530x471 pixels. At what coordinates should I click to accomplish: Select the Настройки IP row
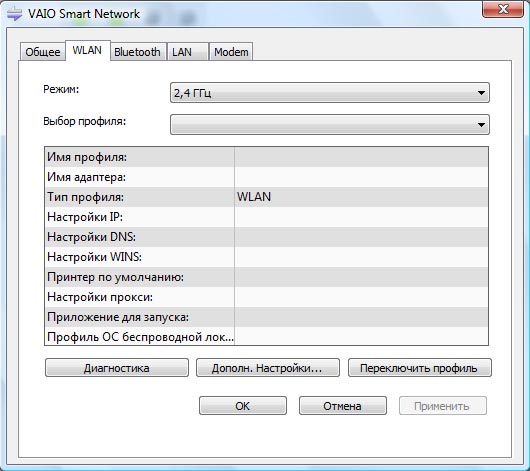click(x=266, y=217)
